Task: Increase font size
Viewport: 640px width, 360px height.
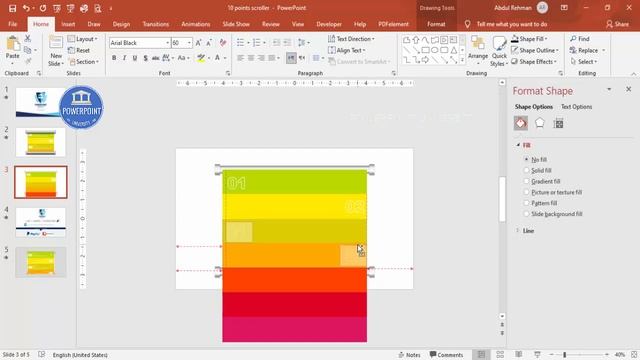Action: pos(198,42)
